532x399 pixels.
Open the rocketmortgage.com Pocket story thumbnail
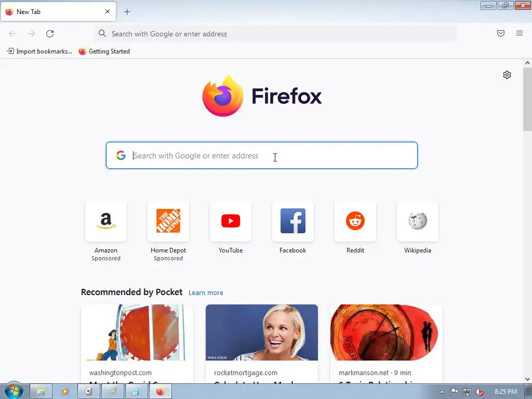(x=262, y=332)
